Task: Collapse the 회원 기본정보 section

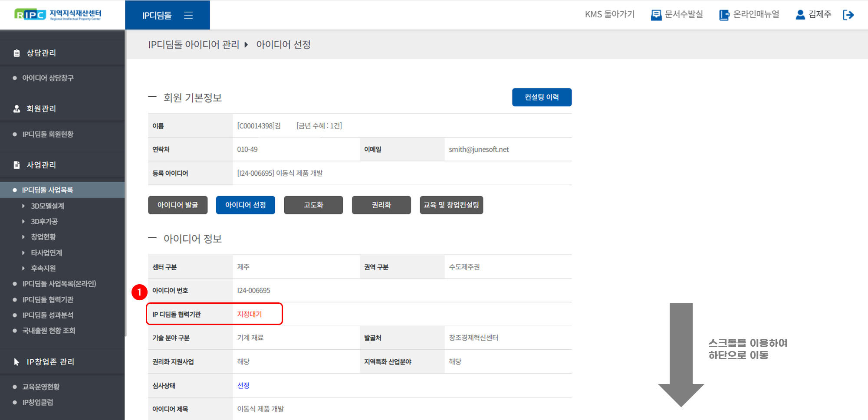Action: point(152,97)
